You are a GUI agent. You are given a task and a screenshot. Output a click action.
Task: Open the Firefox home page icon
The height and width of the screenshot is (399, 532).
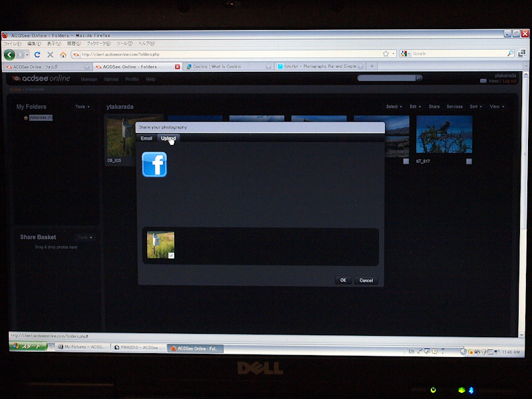pyautogui.click(x=63, y=55)
